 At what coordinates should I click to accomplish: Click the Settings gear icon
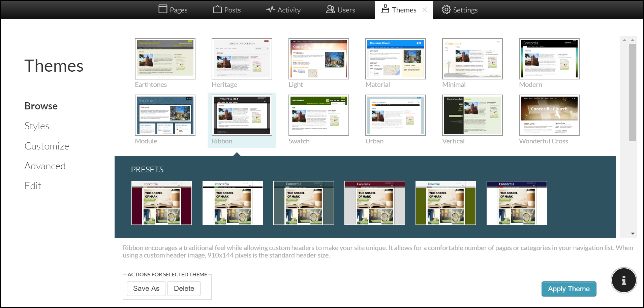[x=446, y=9]
